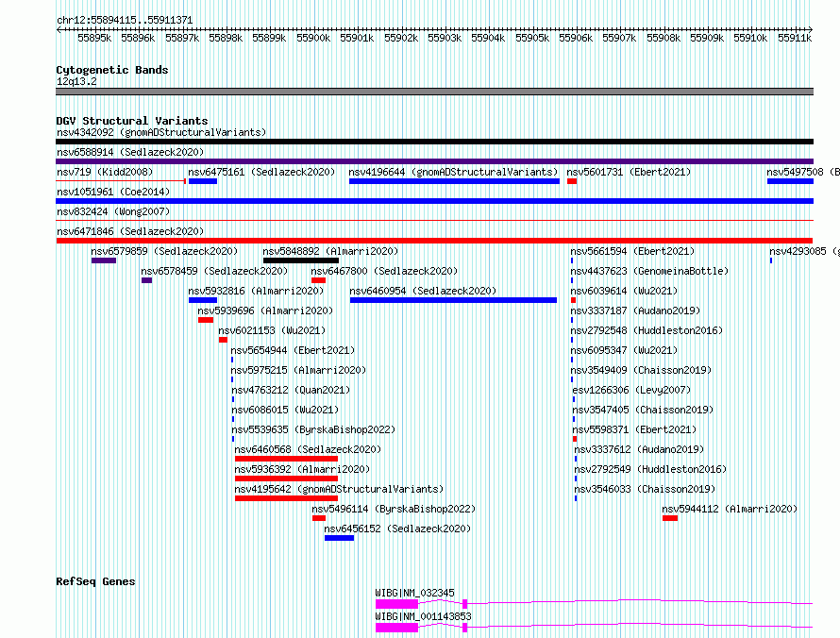The width and height of the screenshot is (840, 638).
Task: Click the nsv3549409 Chaisson2019 label
Action: [x=641, y=370]
